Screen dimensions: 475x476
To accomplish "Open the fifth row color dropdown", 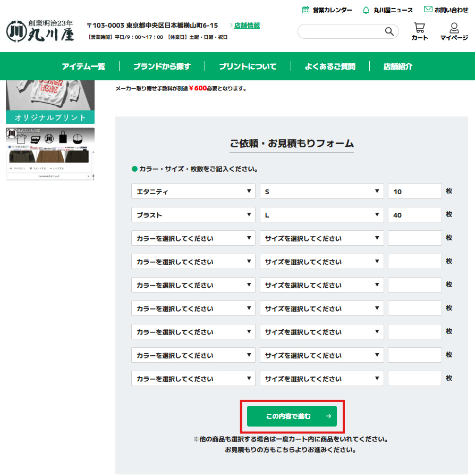I will 193,285.
